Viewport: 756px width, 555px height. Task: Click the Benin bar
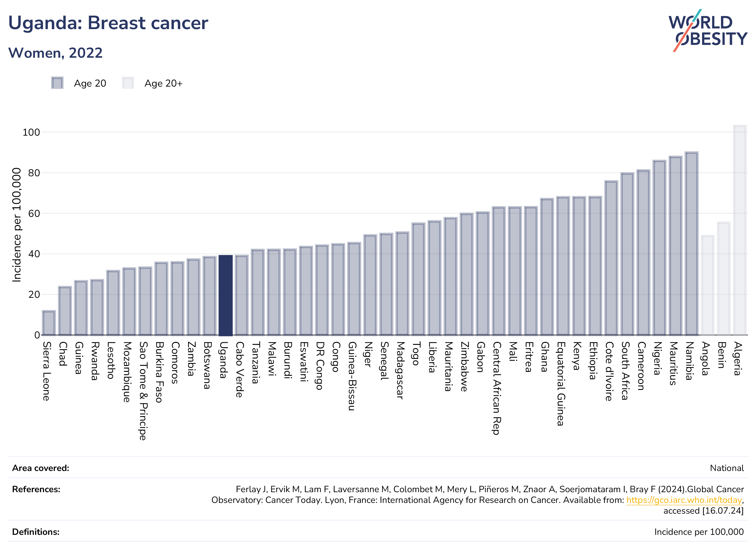coord(723,278)
